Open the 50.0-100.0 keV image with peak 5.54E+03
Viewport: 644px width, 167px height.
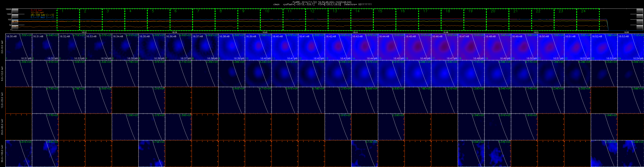498,153
